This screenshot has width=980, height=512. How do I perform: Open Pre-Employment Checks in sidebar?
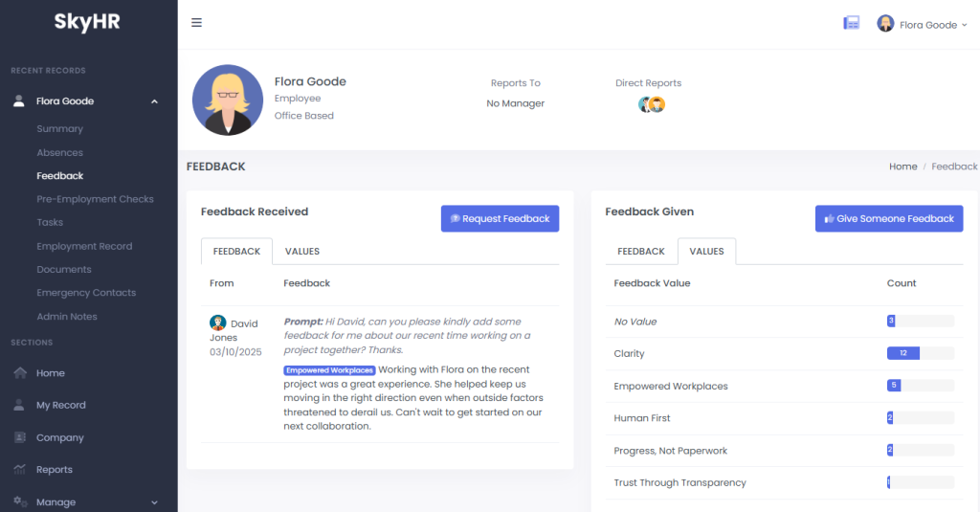coord(95,199)
